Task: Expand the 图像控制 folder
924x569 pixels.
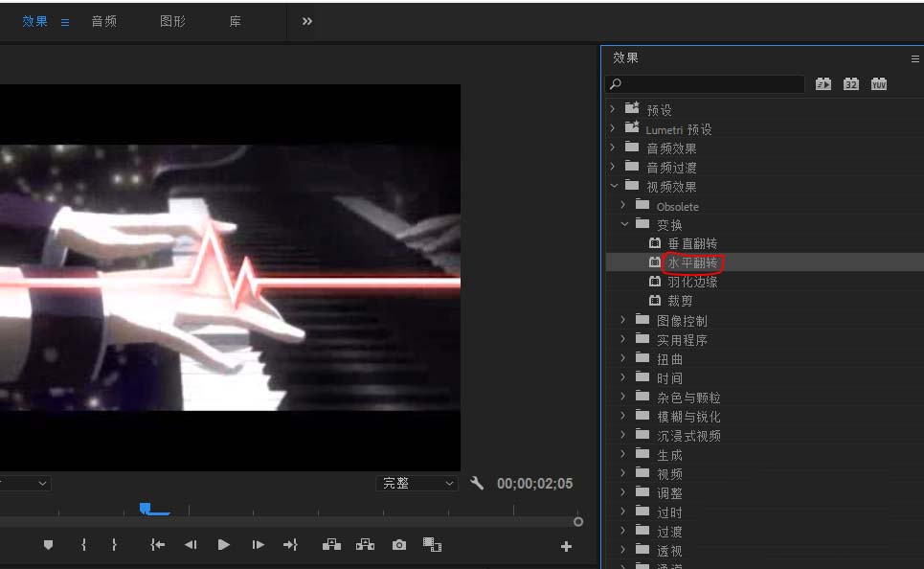Action: (623, 320)
